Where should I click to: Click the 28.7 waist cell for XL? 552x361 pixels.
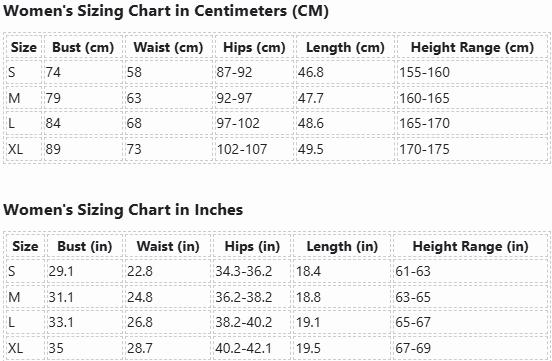point(168,348)
